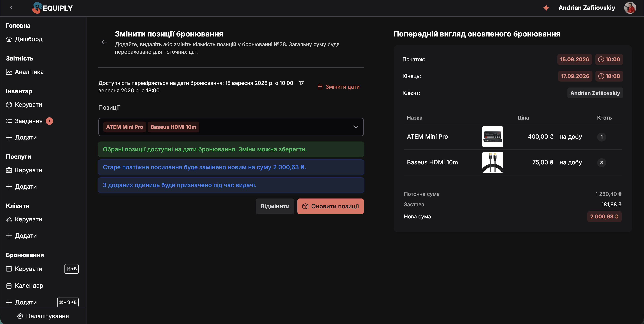Click the Поточна сума value 1 280,40 ₴
Screen dimensions: 644x324
[x=608, y=194]
